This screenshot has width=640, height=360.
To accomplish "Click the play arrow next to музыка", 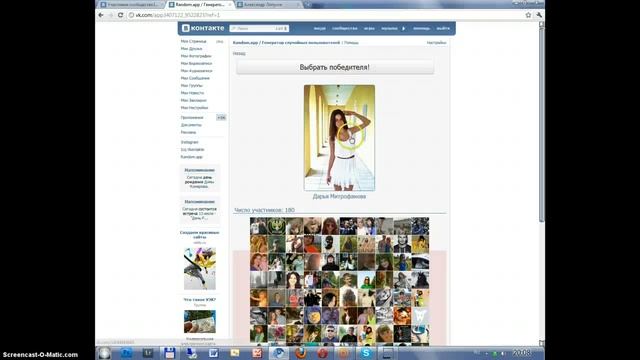I will [404, 29].
